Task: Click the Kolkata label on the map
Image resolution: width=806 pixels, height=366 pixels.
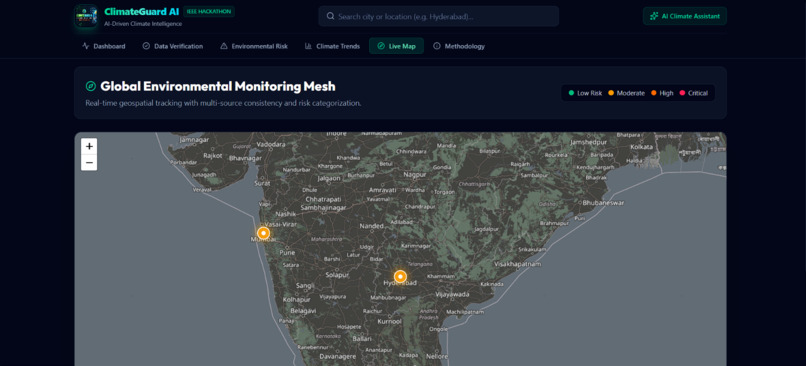Action: tap(642, 147)
